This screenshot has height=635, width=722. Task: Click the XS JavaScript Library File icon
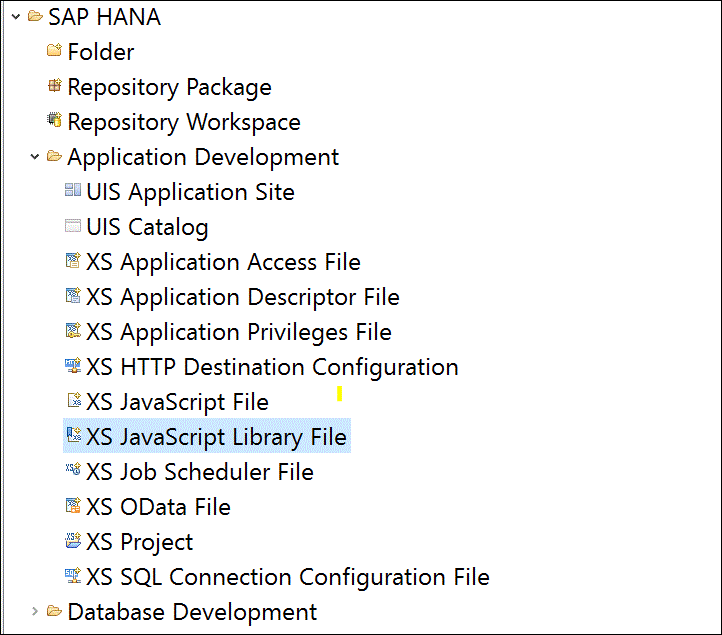pyautogui.click(x=72, y=437)
